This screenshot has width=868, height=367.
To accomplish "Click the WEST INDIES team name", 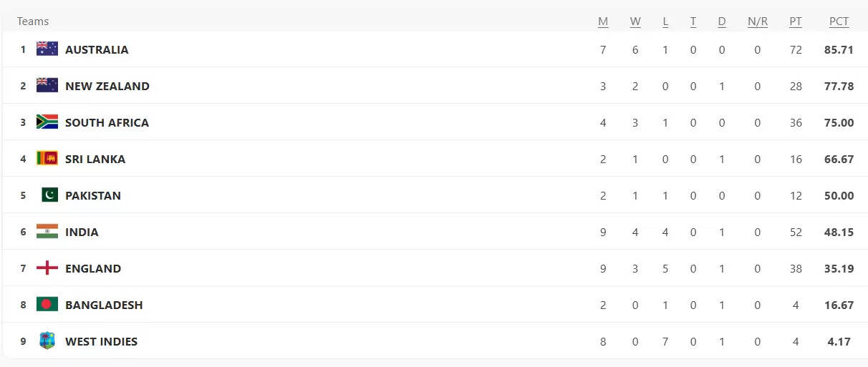I will [101, 341].
